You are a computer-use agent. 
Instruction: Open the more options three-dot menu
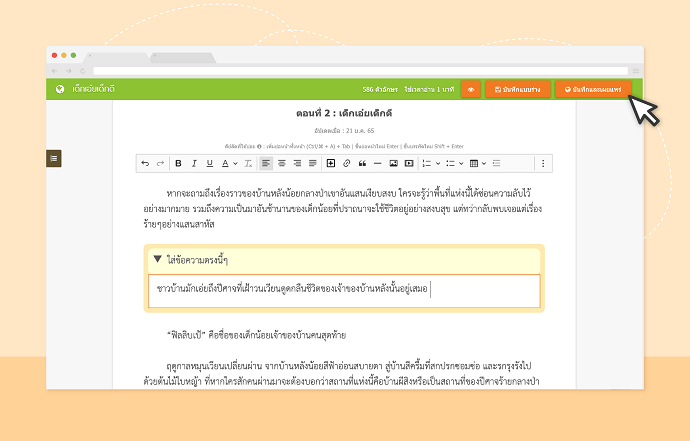click(x=543, y=163)
